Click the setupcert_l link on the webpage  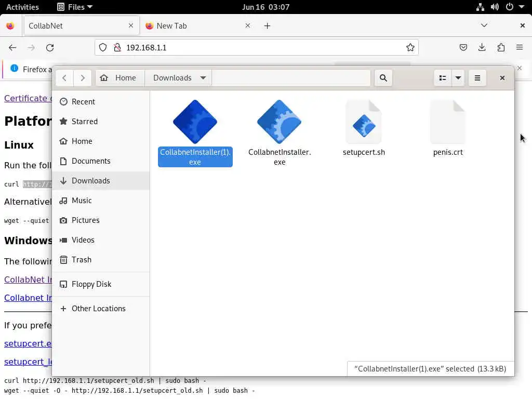pos(28,362)
